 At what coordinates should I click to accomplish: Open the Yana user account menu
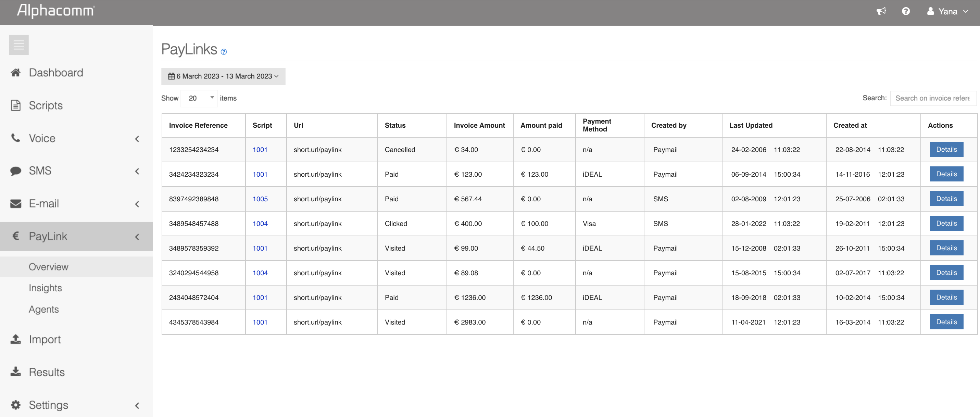click(948, 11)
